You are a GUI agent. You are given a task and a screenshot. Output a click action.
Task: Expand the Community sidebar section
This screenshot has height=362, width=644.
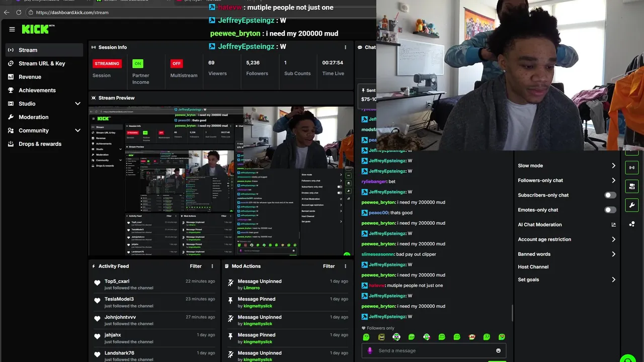pyautogui.click(x=77, y=130)
